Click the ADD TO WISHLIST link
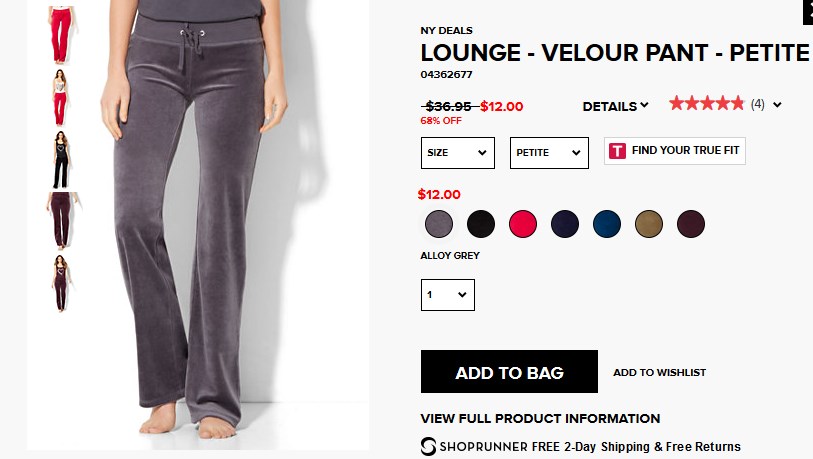The height and width of the screenshot is (459, 813). 660,372
